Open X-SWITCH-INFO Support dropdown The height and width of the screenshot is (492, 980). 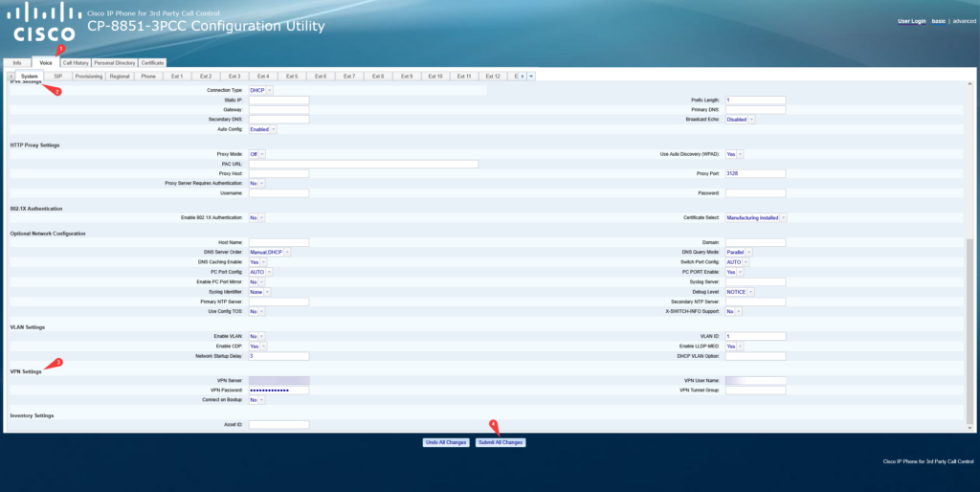pos(734,312)
